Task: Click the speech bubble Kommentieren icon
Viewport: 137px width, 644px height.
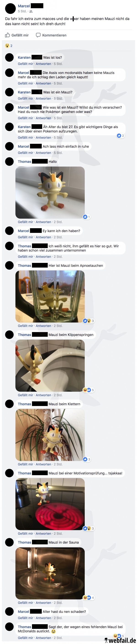Action: tap(38, 35)
